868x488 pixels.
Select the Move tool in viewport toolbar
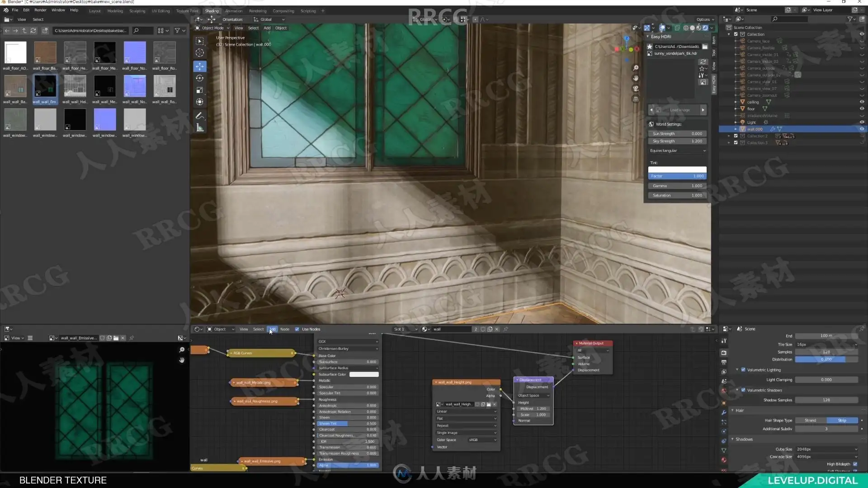coord(200,66)
